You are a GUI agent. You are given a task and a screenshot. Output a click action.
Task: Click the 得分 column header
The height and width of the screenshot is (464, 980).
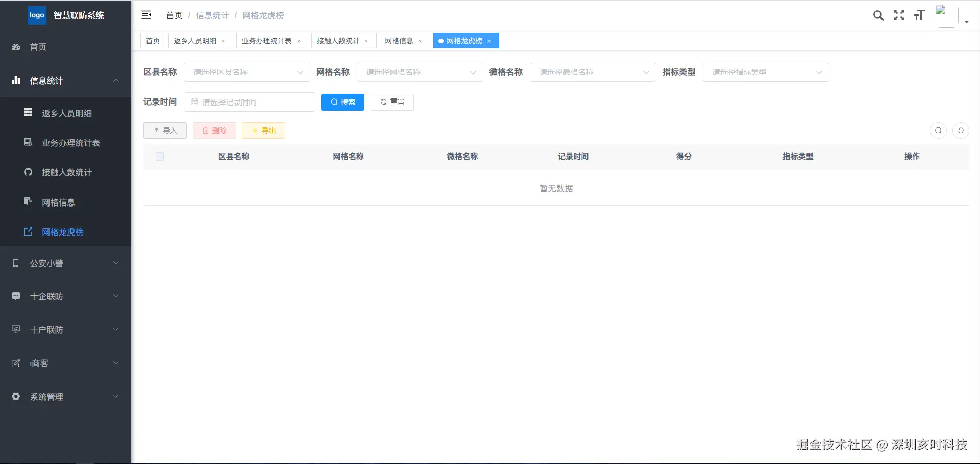(x=684, y=157)
